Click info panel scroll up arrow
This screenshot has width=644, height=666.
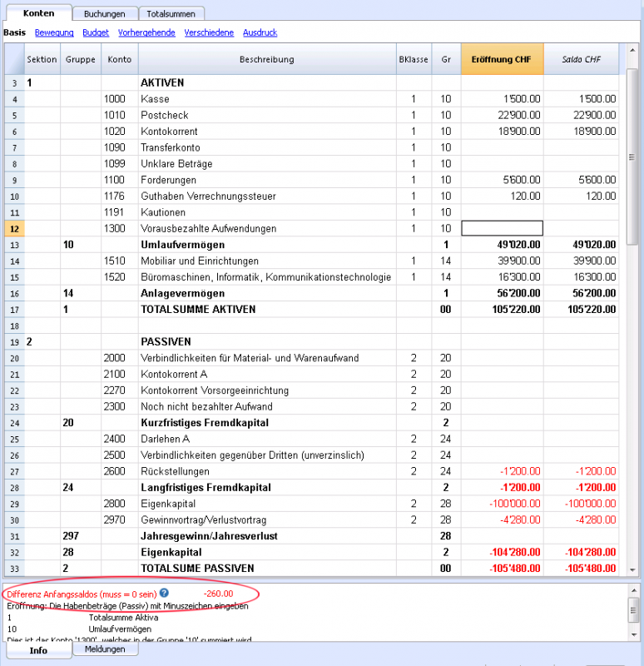[x=633, y=590]
